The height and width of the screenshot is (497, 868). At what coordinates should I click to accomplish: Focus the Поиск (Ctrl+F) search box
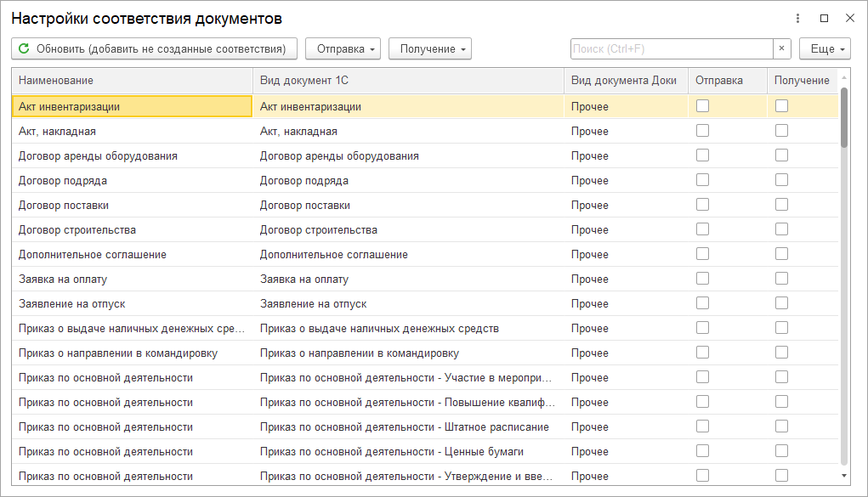point(671,49)
